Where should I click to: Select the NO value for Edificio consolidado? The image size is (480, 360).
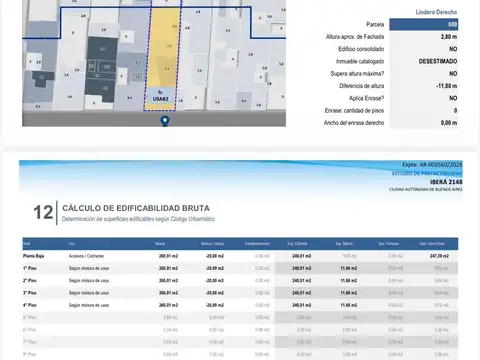point(453,49)
